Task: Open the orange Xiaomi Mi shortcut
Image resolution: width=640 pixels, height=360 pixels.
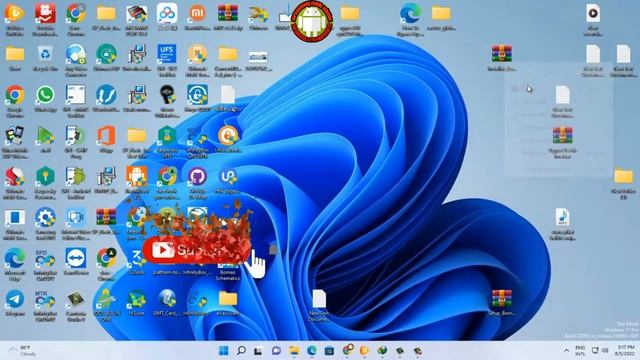Action: coord(198,18)
